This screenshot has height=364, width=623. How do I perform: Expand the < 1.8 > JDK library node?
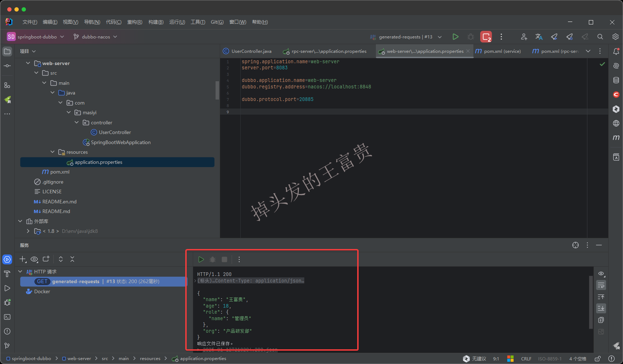pyautogui.click(x=28, y=231)
